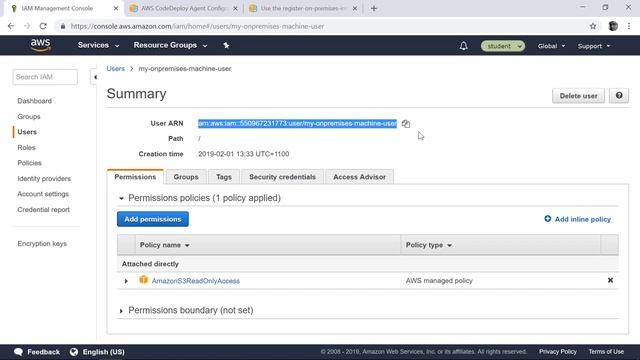Switch to register-on-premises browser tab

302,8
